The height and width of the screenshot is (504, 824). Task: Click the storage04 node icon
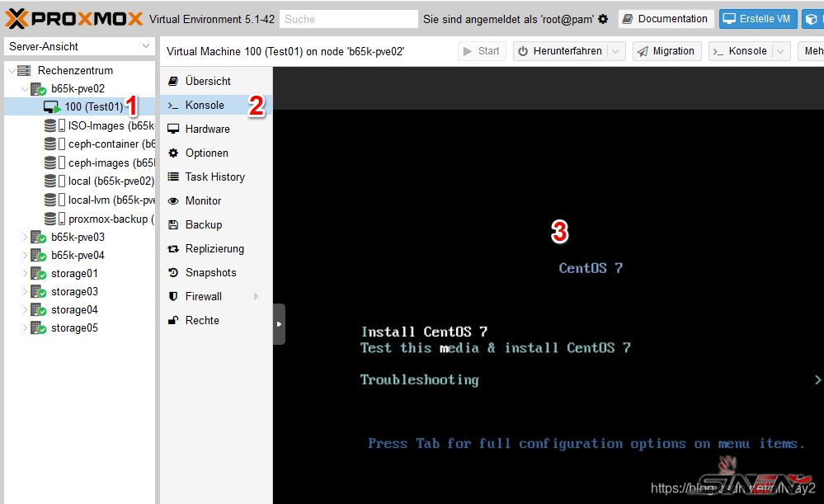coord(39,310)
